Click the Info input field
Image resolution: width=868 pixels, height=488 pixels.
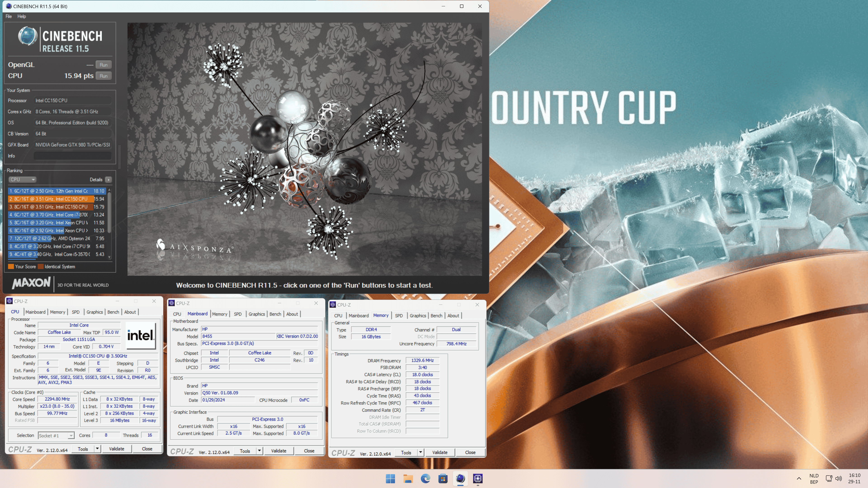(x=72, y=156)
